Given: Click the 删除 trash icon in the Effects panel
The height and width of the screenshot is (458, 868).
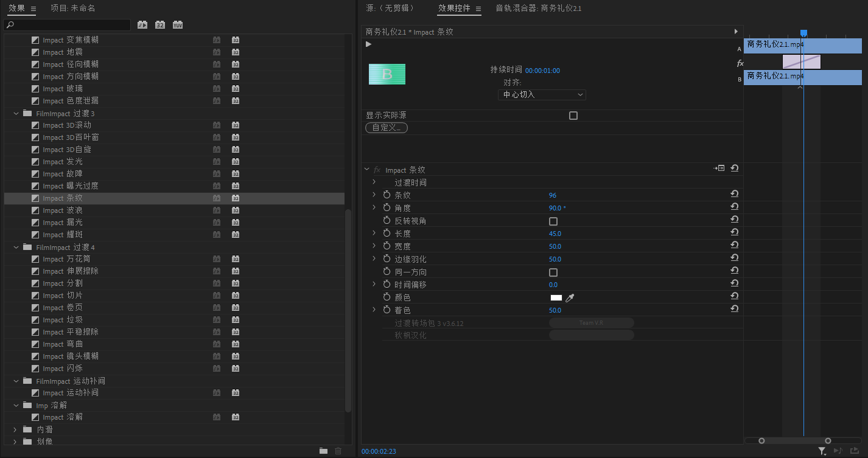Looking at the screenshot, I should (x=338, y=451).
